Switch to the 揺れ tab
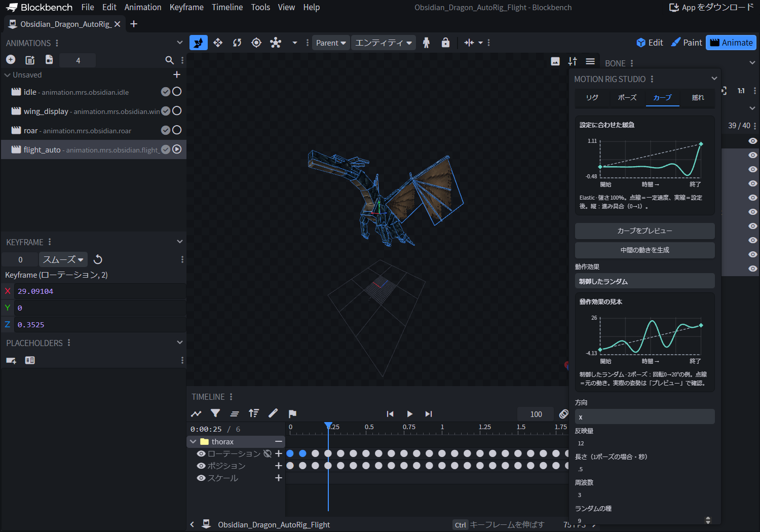The image size is (760, 532). coord(698,97)
